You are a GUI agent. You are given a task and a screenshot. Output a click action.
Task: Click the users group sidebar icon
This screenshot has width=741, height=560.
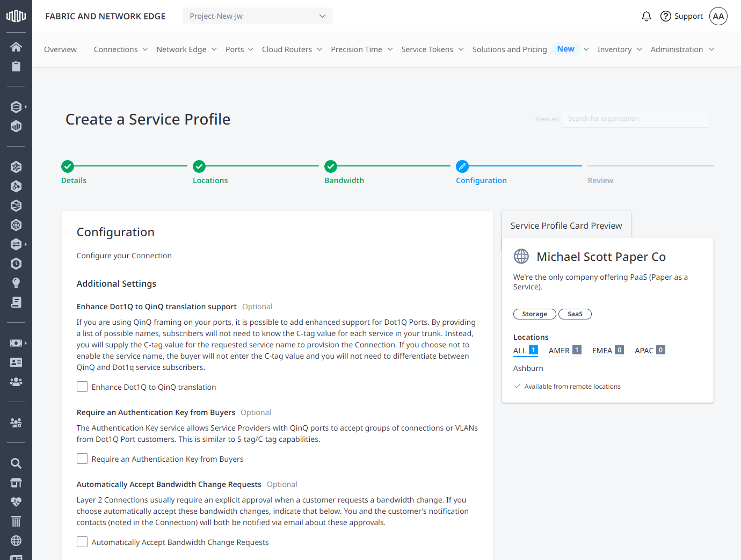click(x=16, y=382)
